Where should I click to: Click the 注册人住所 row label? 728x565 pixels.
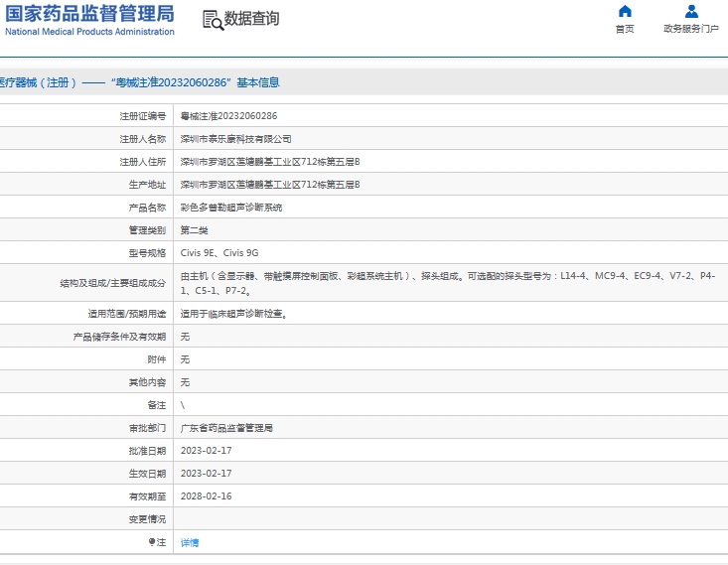coord(143,162)
